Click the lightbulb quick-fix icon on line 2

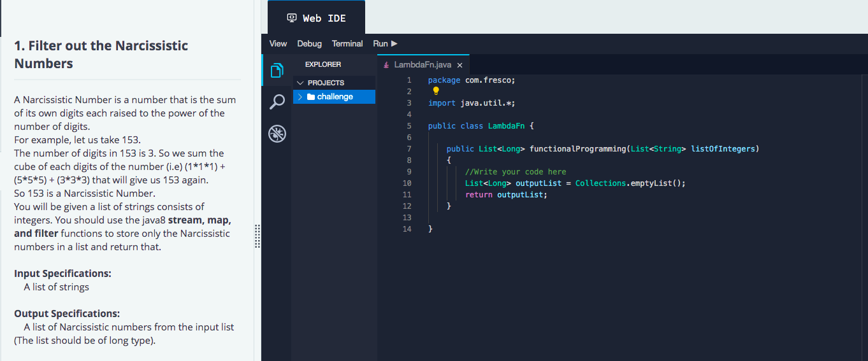(436, 91)
